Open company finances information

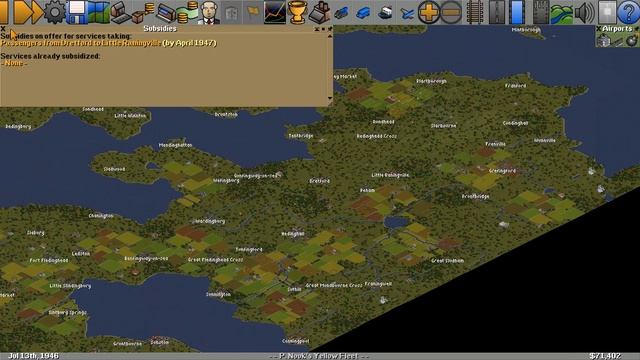187,12
